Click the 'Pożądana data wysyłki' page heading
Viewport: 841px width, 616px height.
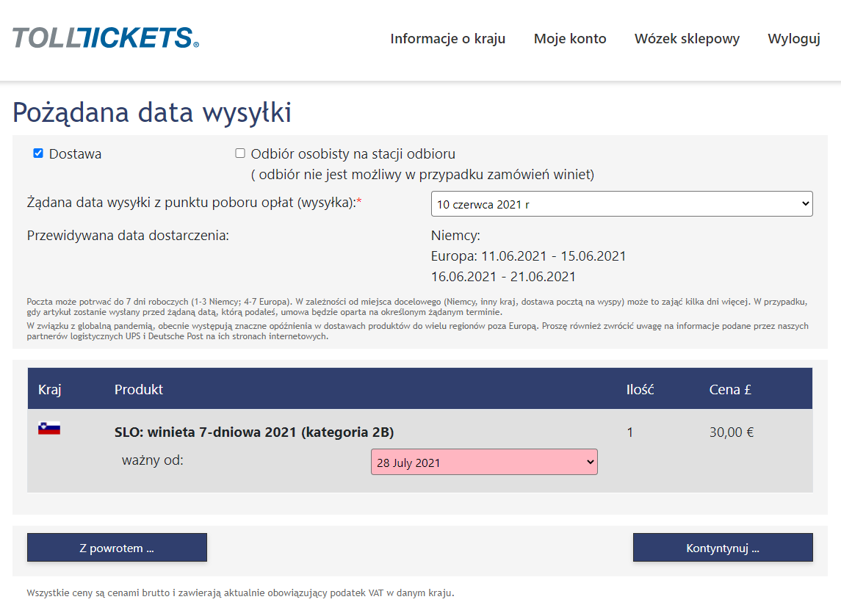[x=152, y=112]
